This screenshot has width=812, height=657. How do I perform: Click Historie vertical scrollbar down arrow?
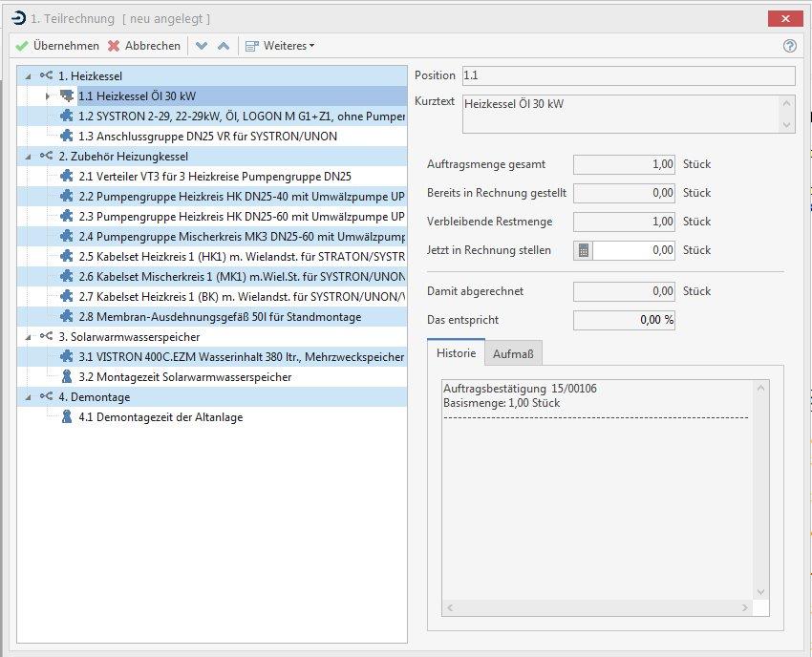tap(760, 592)
